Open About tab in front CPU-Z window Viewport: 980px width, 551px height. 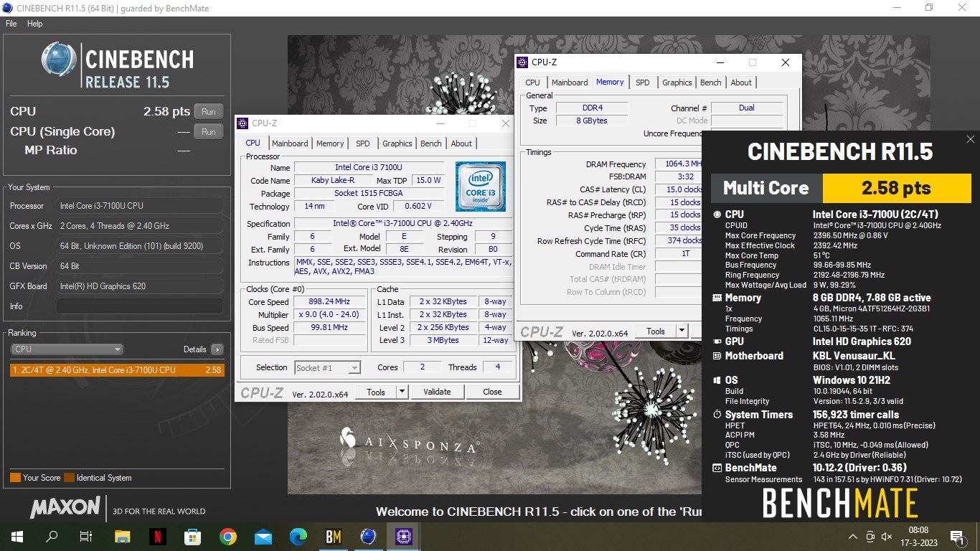tap(461, 143)
